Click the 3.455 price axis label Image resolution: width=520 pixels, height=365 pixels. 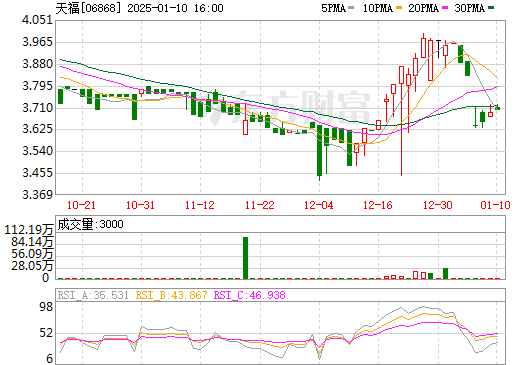point(38,173)
